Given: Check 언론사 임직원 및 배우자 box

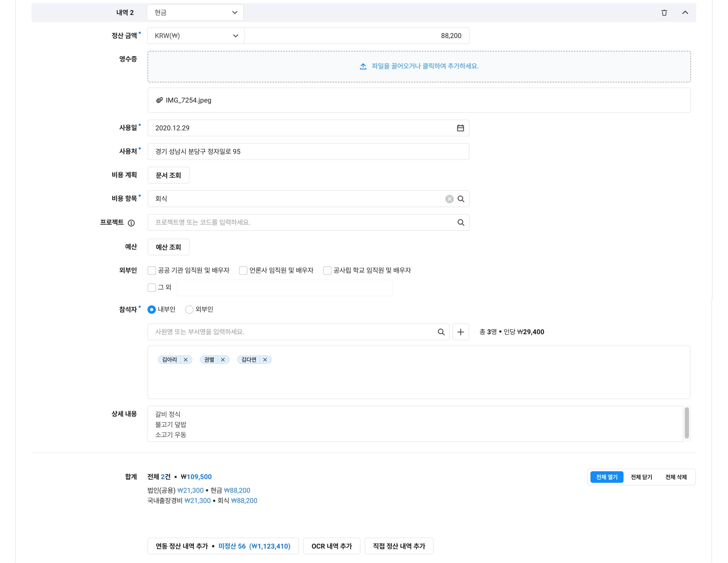Looking at the screenshot, I should point(243,270).
